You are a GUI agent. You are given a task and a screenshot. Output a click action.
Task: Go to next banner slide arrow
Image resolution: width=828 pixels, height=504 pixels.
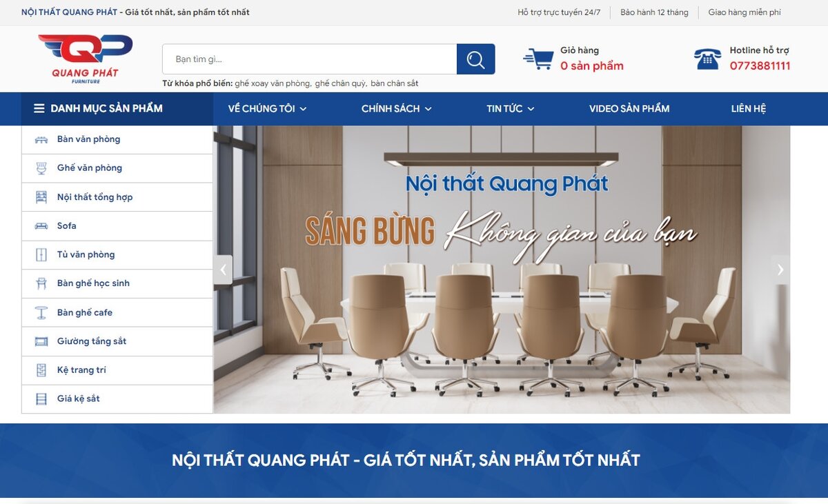pos(780,270)
